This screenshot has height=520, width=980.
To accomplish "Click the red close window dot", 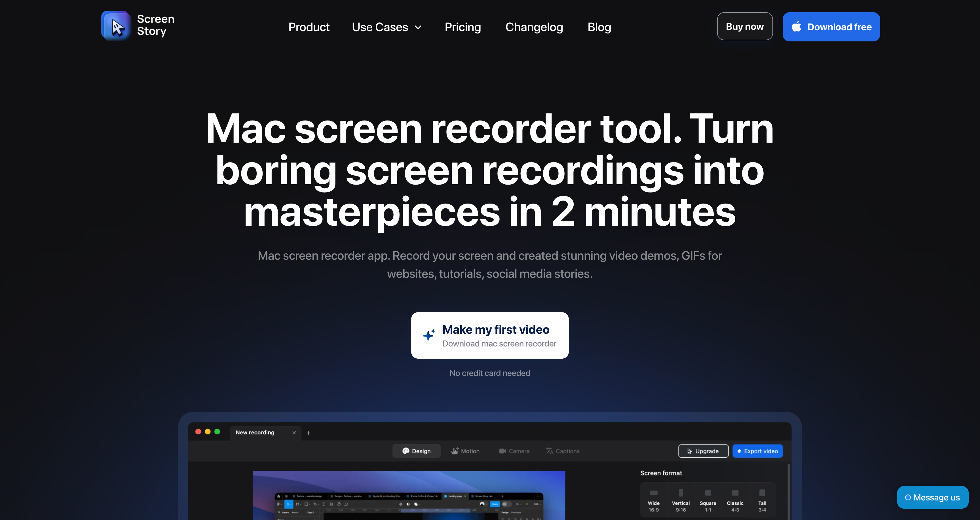I will (198, 432).
